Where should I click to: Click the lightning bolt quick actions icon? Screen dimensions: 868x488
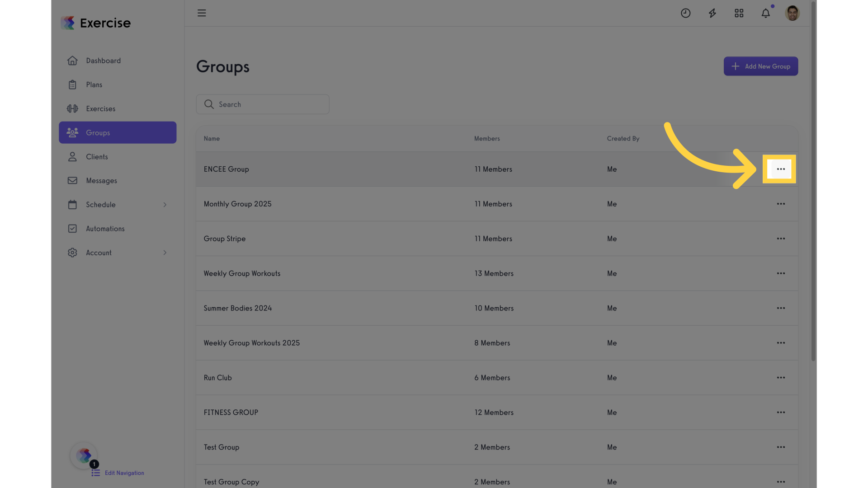click(712, 13)
